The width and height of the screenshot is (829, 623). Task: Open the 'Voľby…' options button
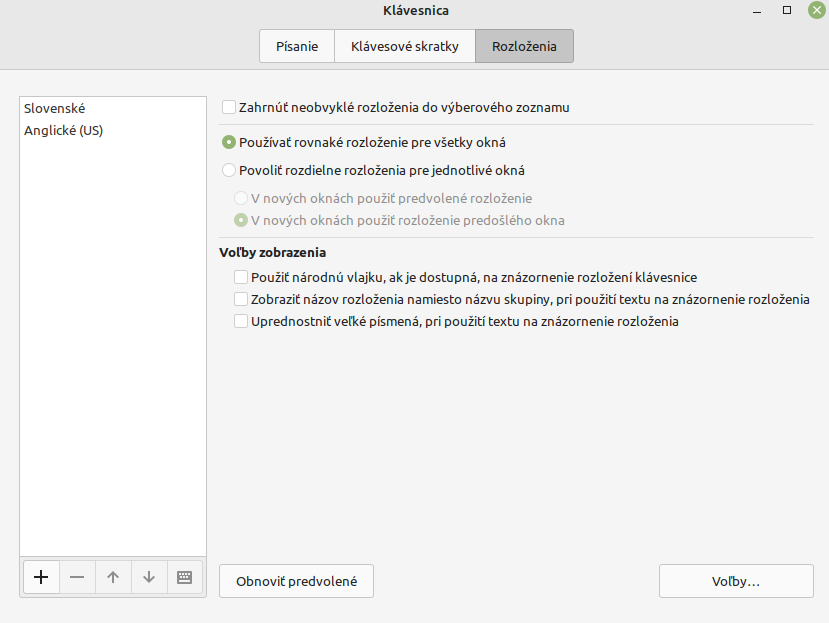coord(735,581)
